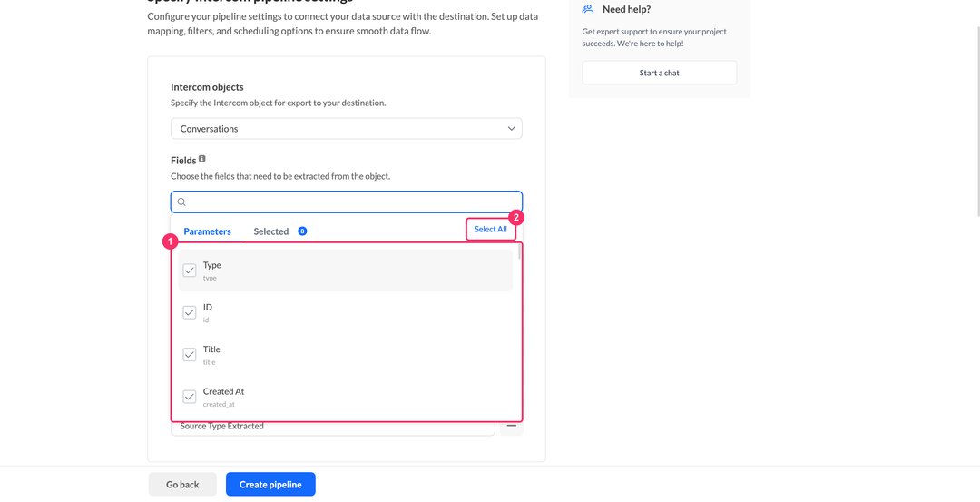Screen dimensions: 980x502
Task: Click the Create pipeline button
Action: (x=270, y=485)
